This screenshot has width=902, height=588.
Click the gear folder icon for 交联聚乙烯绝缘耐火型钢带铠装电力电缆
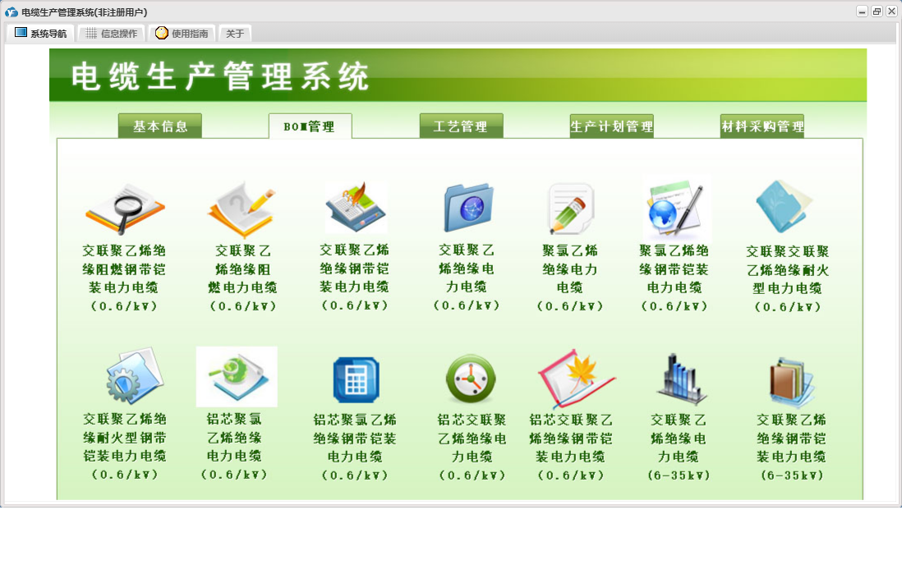pos(135,375)
